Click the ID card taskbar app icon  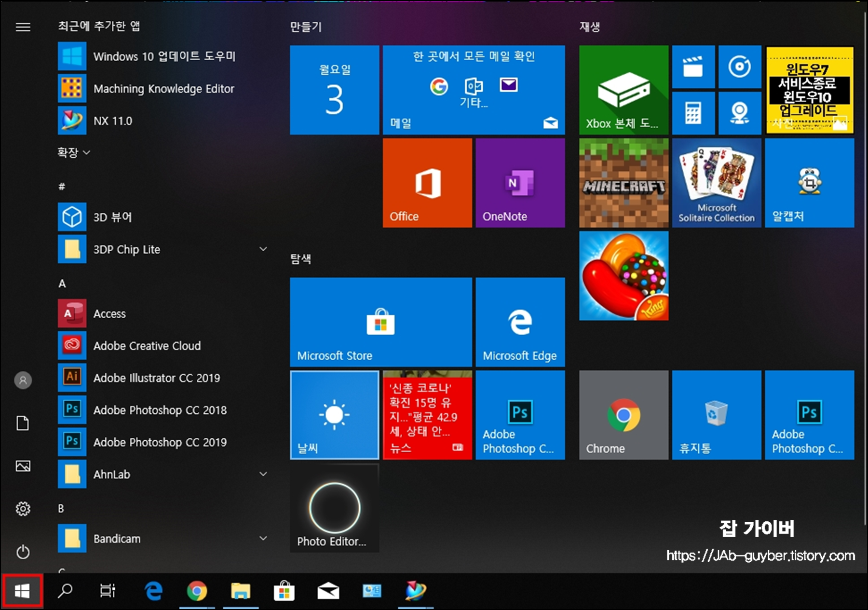coord(372,591)
